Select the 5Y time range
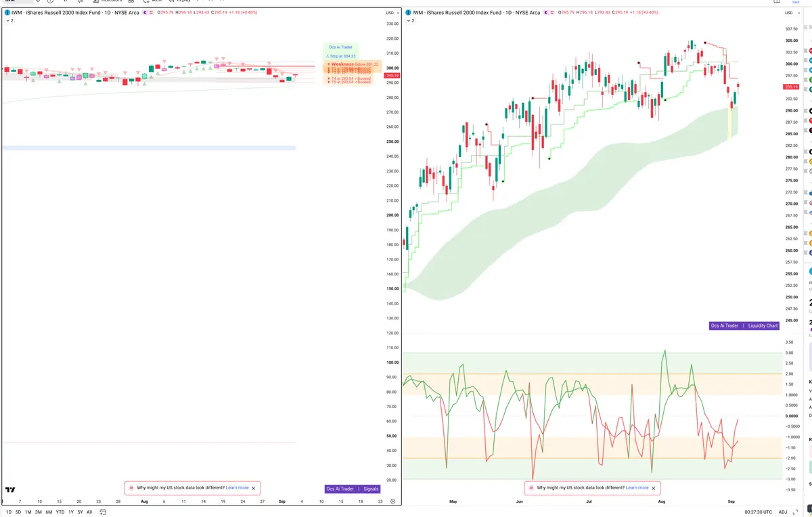Screen dimensions: 812x517 click(80, 512)
